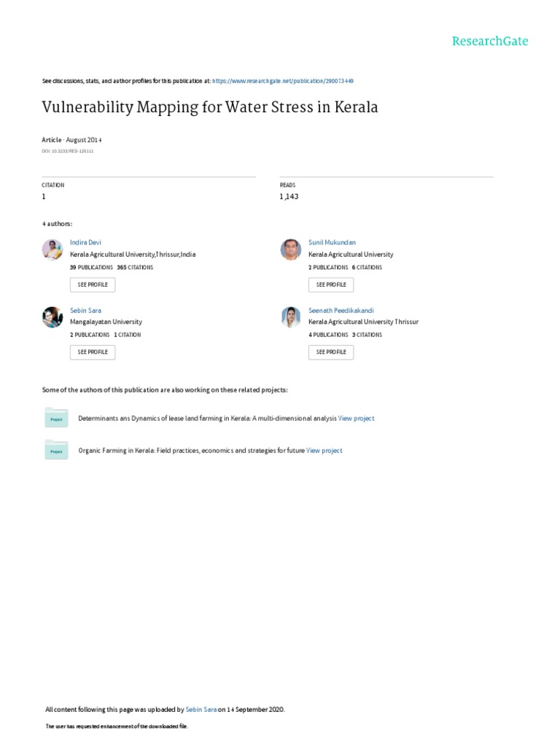Viewport: 560px width, 747px height.
Task: Open Sunil Mukundan author name link
Action: pos(332,242)
